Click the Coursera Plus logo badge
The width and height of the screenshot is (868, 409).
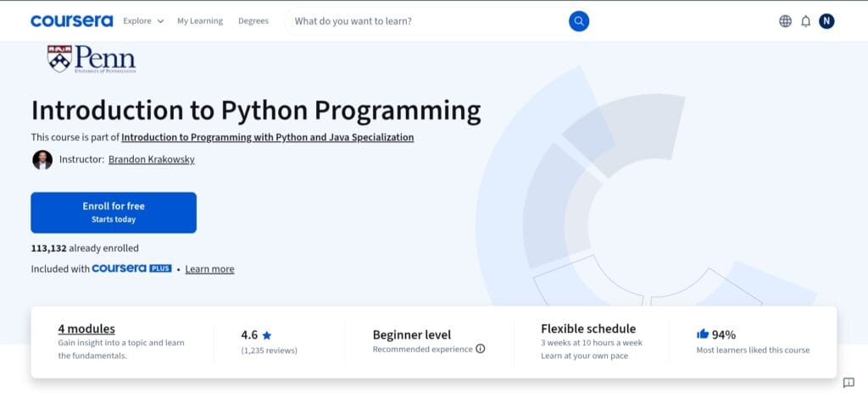click(131, 268)
